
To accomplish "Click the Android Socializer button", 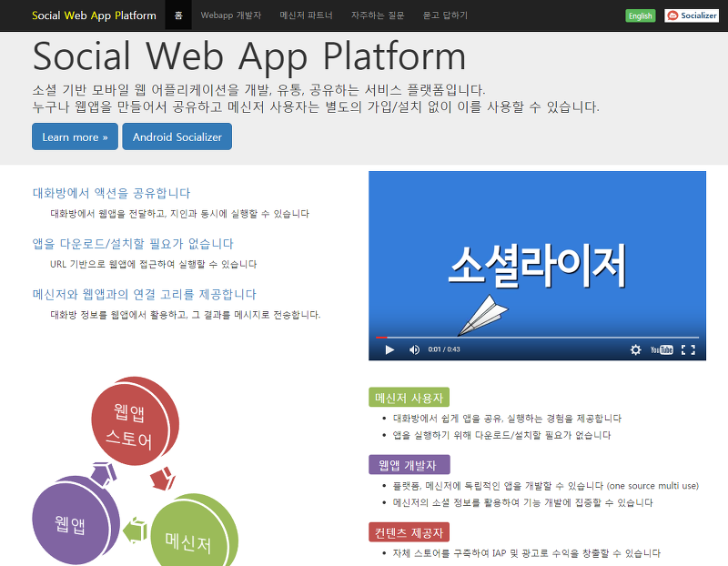I will click(177, 136).
